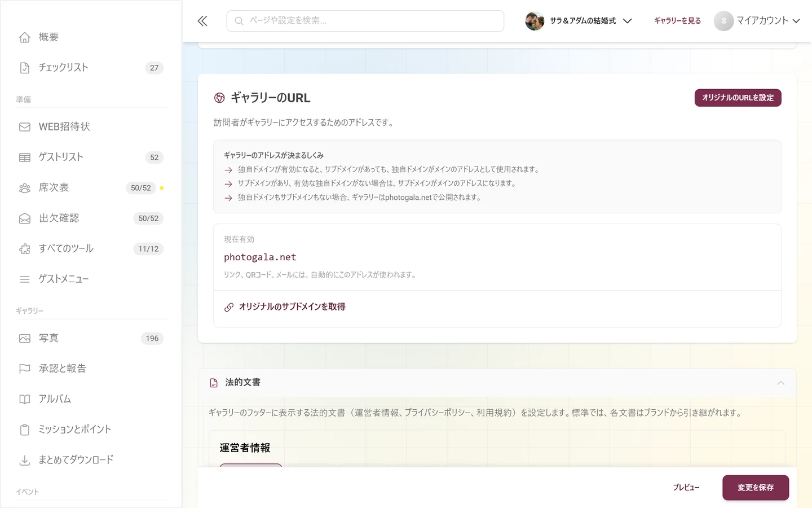Click the 運営者情報 heading
812x508 pixels.
[x=245, y=448]
